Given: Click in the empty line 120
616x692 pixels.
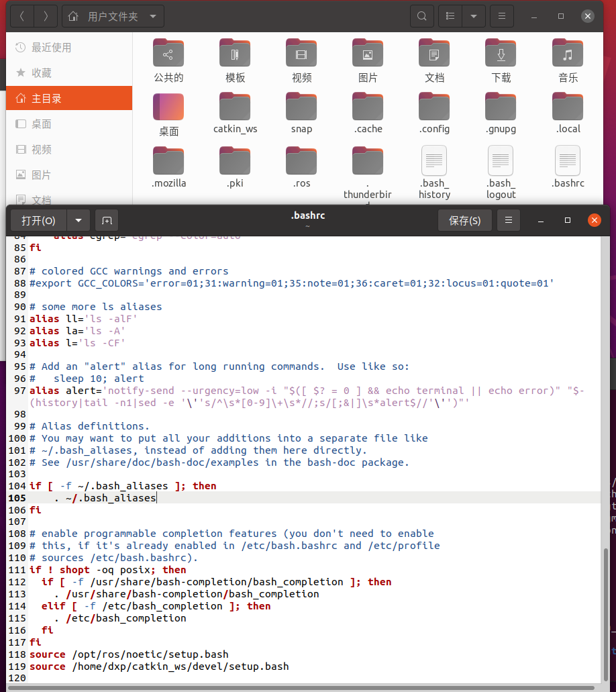Looking at the screenshot, I should 314,678.
